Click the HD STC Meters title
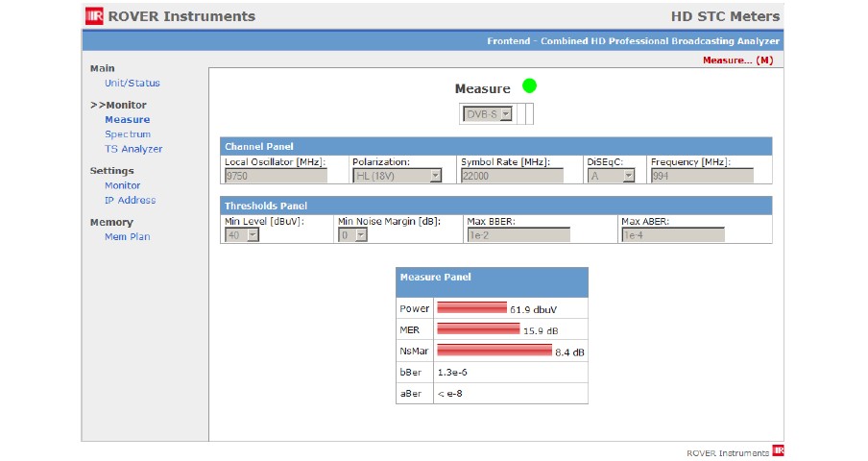This screenshot has height=461, width=868. (725, 16)
